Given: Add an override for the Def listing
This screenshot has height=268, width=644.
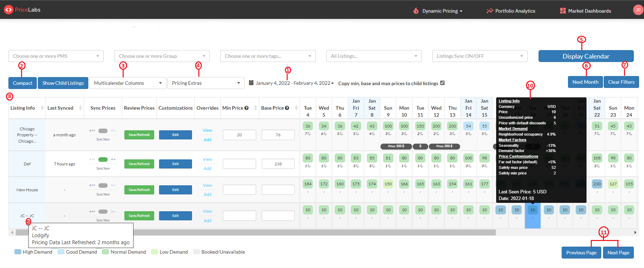Looking at the screenshot, I should click(x=207, y=169).
